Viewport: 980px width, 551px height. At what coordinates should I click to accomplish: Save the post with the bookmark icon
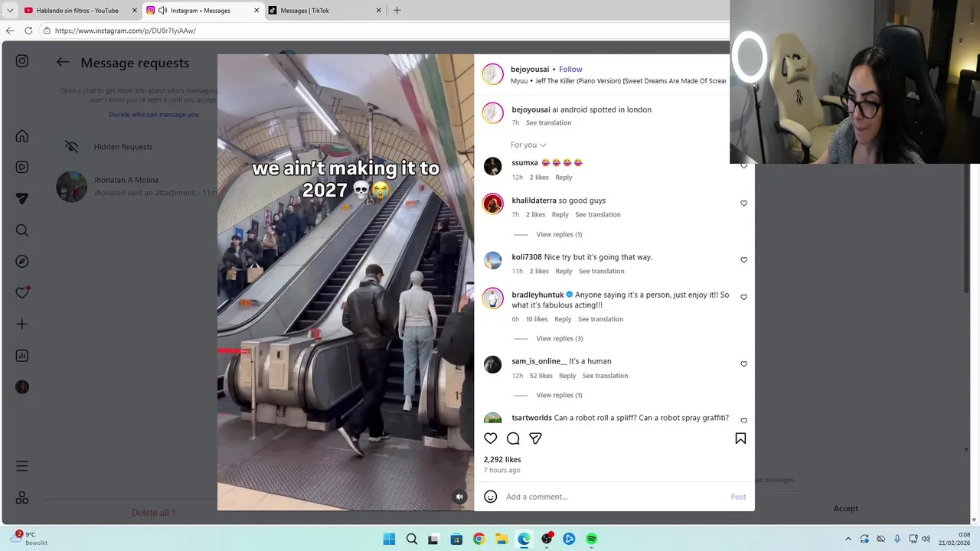point(740,439)
